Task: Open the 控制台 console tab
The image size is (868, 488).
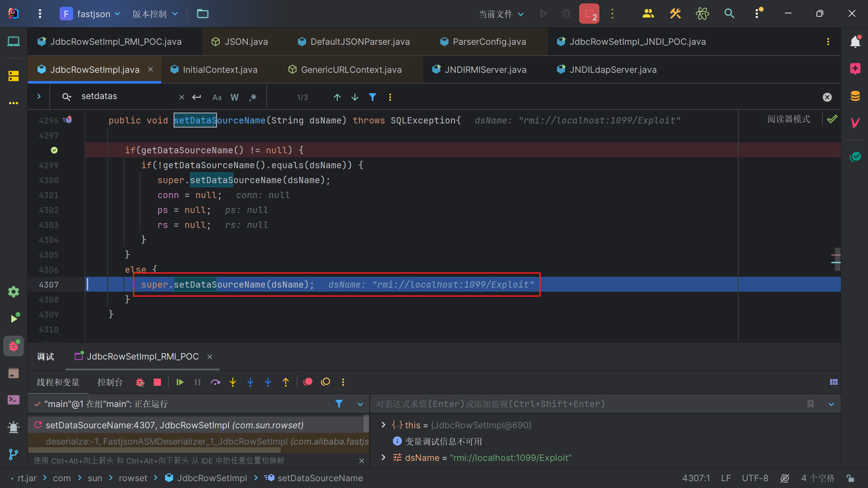Action: (x=110, y=382)
